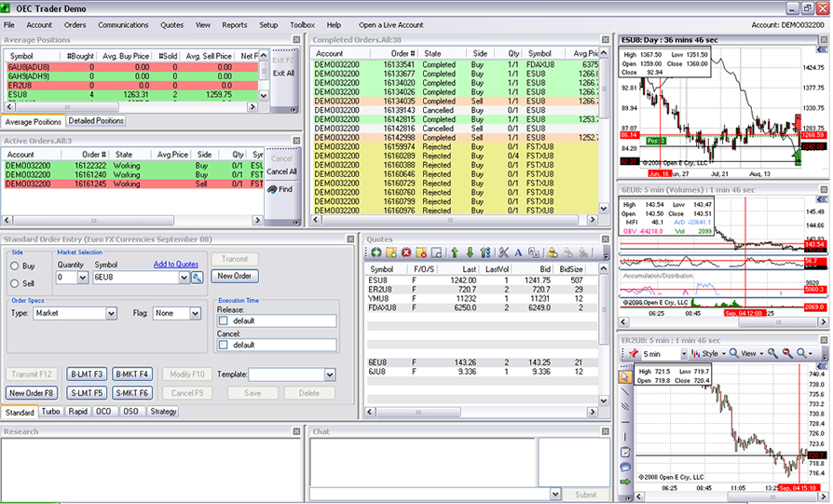The height and width of the screenshot is (504, 833).
Task: Select the Buy radio button
Action: [x=15, y=266]
